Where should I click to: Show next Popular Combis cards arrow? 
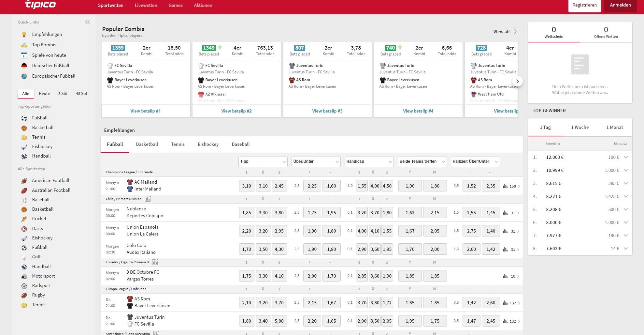(517, 81)
